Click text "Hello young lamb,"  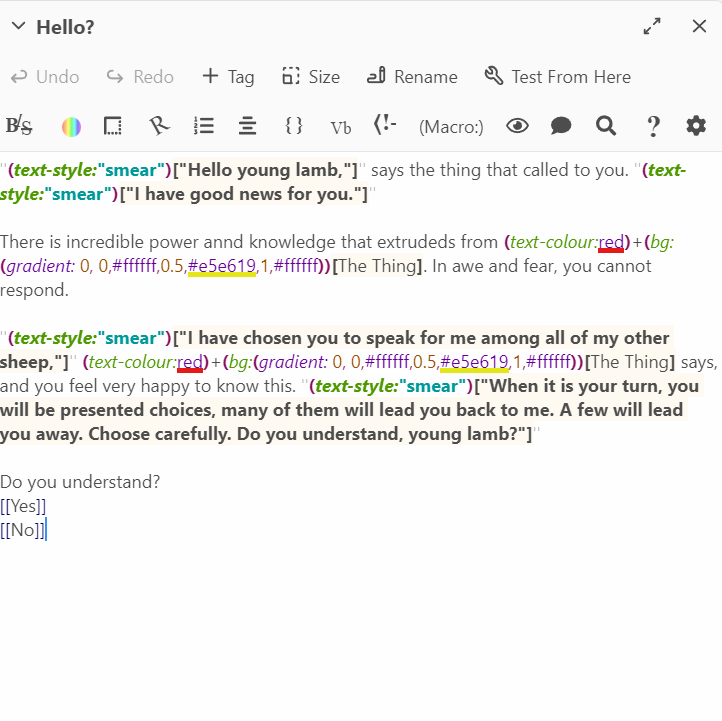pos(266,170)
